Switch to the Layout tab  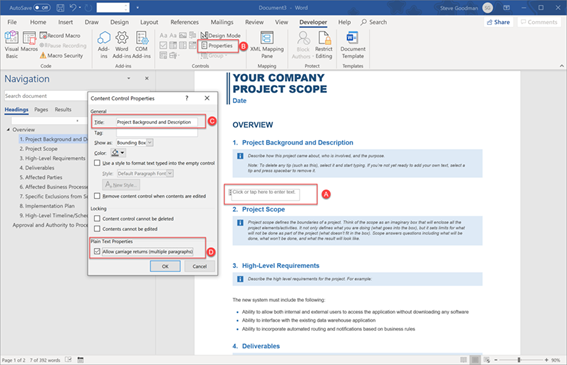(x=149, y=22)
